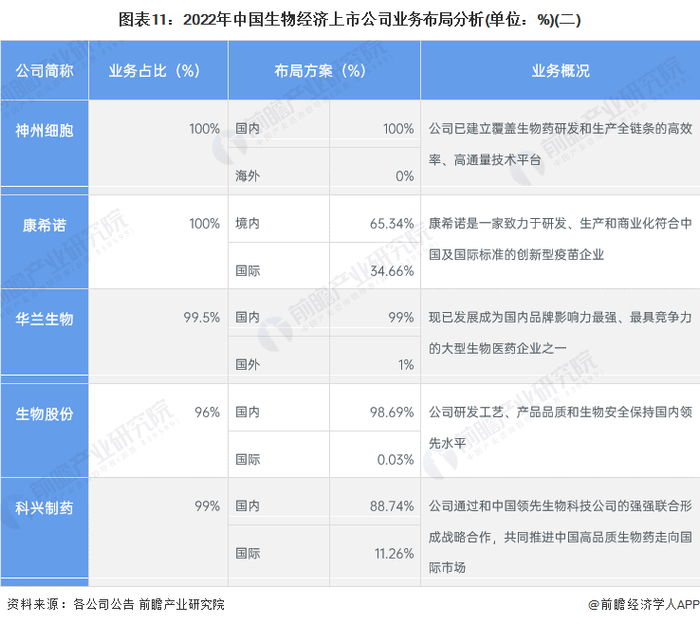Click the 生物股份 company cell

click(44, 430)
